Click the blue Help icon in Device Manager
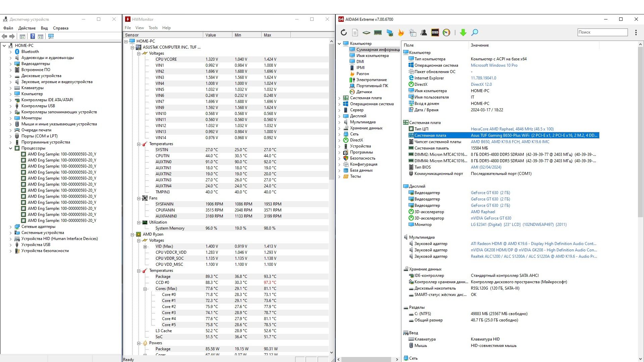 click(33, 36)
